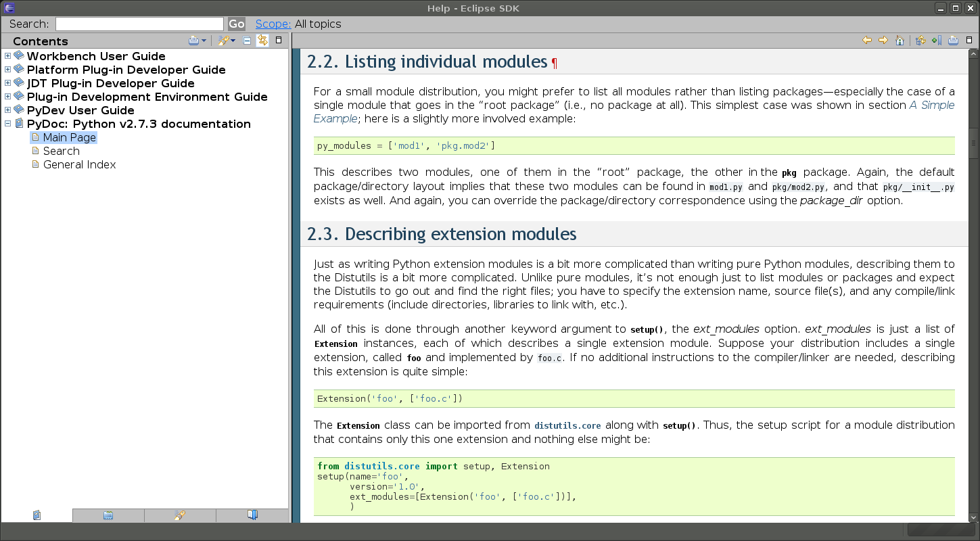Select General Index in the contents tree
This screenshot has height=541, width=980.
tap(80, 164)
